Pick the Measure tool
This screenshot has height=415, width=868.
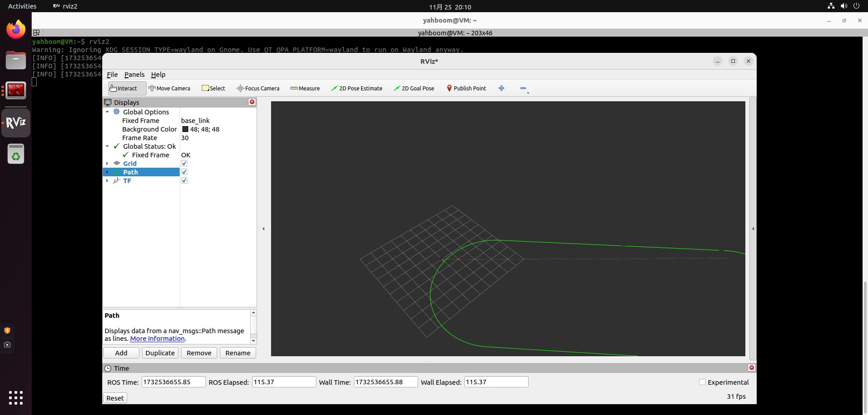[x=305, y=88]
